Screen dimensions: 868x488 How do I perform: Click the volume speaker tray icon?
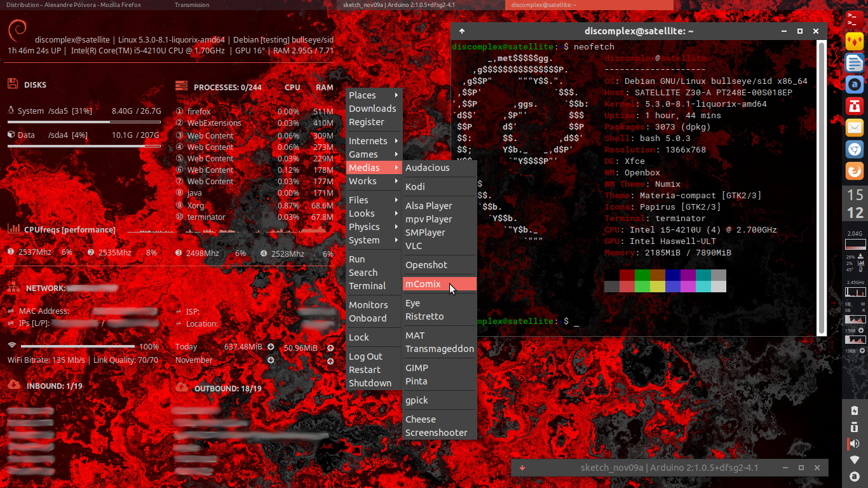855,444
